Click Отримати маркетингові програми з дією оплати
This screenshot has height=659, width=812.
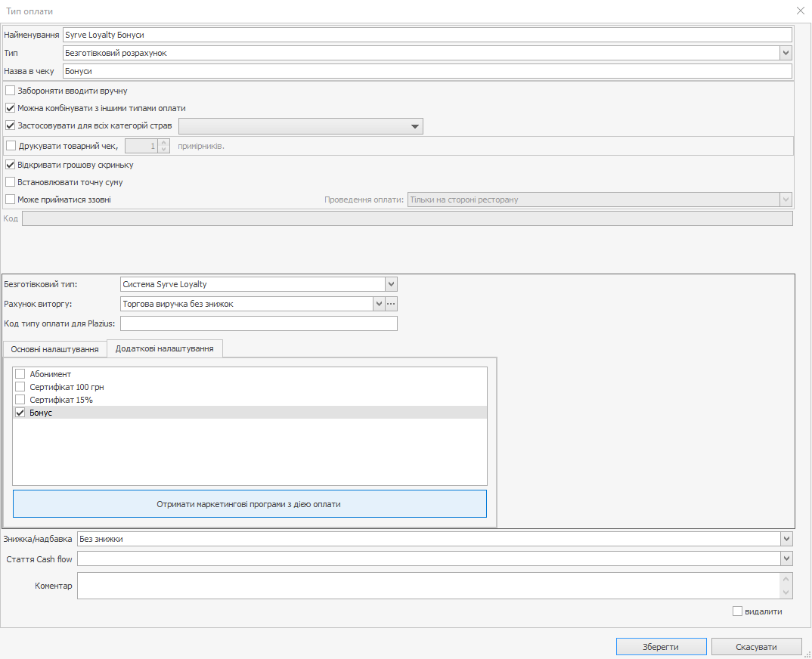pyautogui.click(x=249, y=504)
